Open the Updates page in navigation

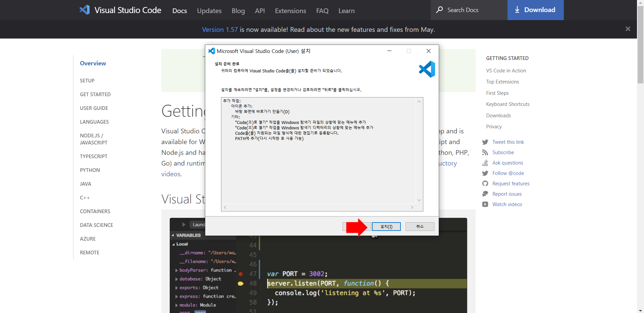[x=209, y=11]
